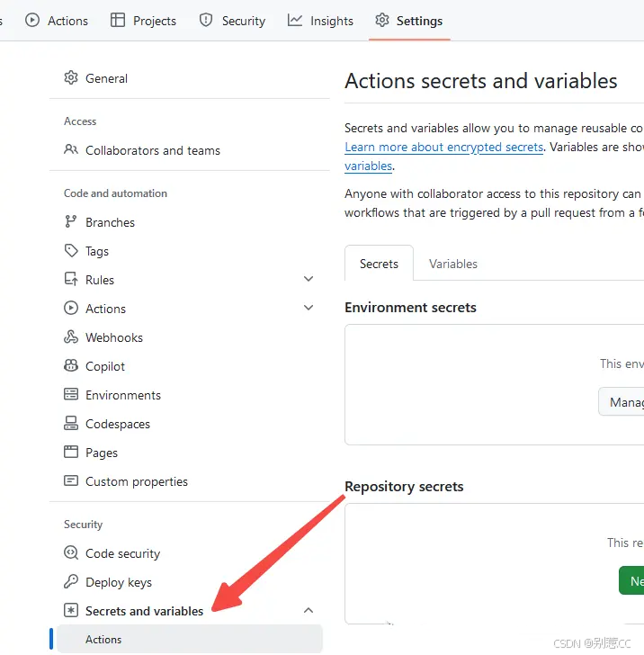Open the Security tab in repository navigation
The height and width of the screenshot is (655, 644).
pyautogui.click(x=232, y=21)
